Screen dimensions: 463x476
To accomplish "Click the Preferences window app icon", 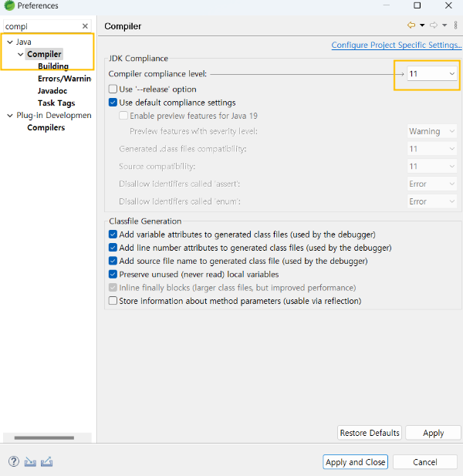I will click(9, 5).
